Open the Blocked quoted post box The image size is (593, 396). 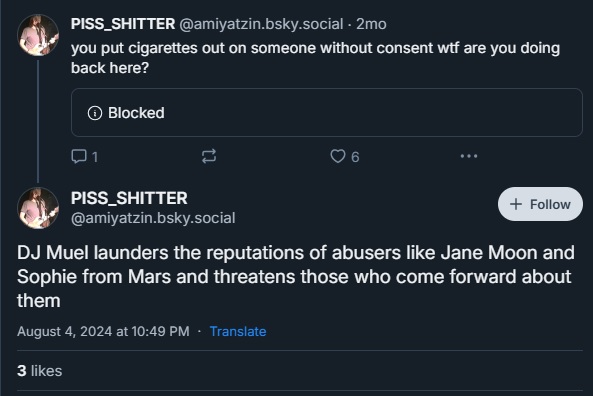tap(327, 112)
